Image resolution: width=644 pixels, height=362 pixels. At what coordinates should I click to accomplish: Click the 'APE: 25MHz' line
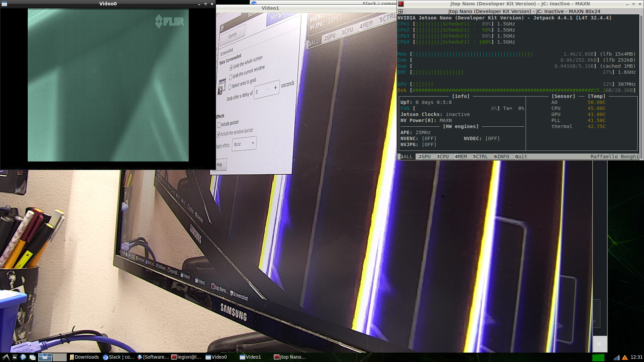pos(415,133)
